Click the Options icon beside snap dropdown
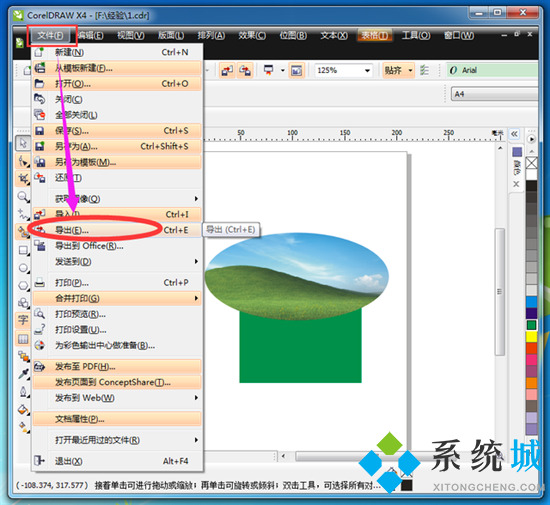The width and height of the screenshot is (550, 505). pos(424,70)
